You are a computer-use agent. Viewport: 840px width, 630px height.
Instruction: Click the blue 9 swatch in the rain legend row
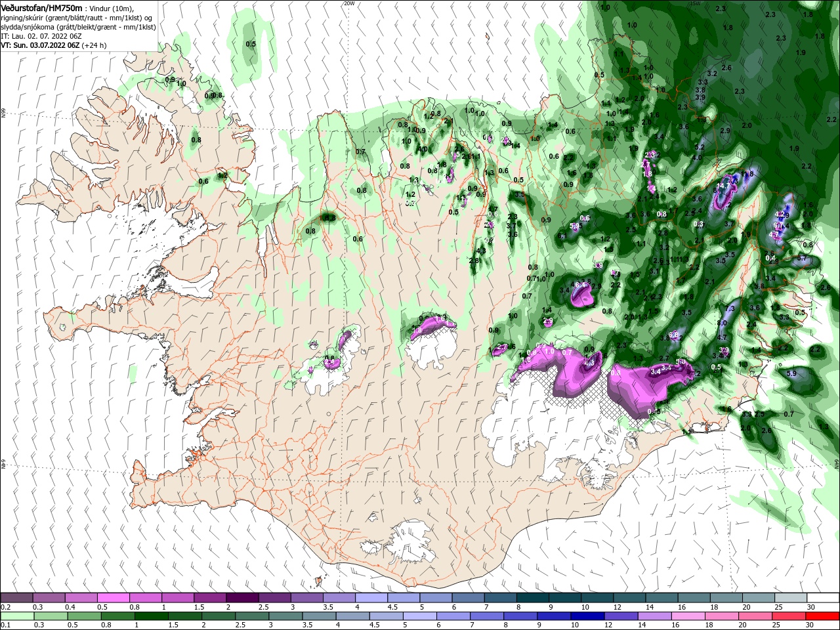554,616
